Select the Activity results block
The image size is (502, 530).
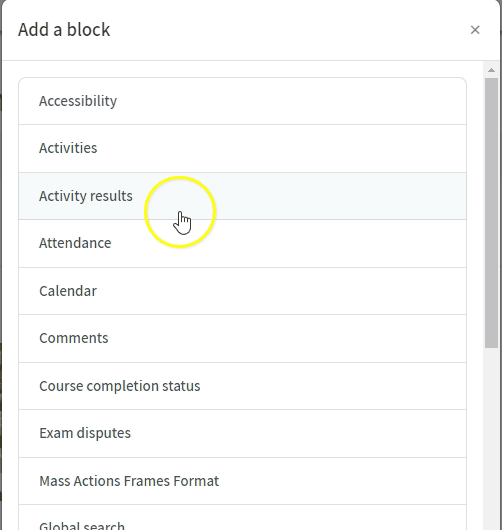click(242, 196)
